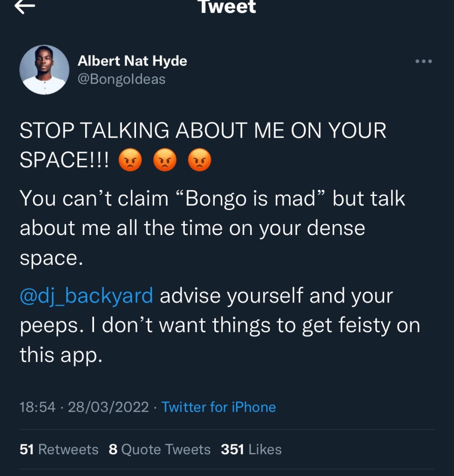Screen dimensions: 454x476
Task: View the 51 Retweets list
Action: (x=59, y=449)
